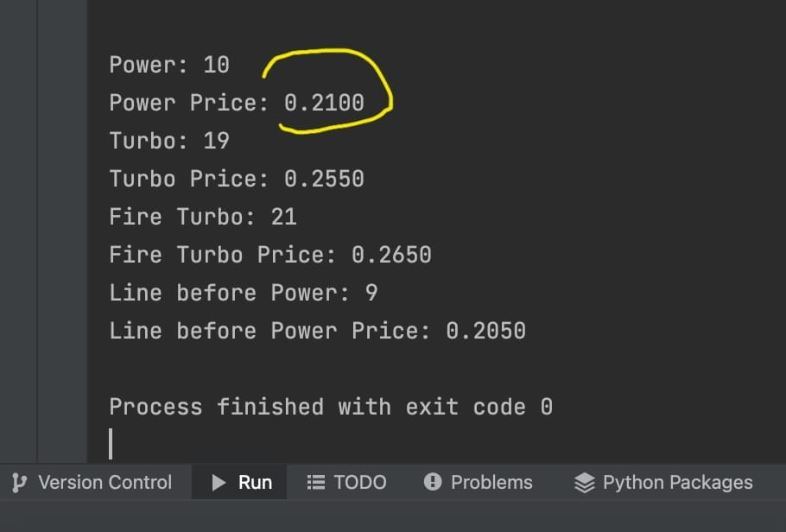Click the Run play triangle icon
Image resolution: width=786 pixels, height=532 pixels.
pos(219,483)
